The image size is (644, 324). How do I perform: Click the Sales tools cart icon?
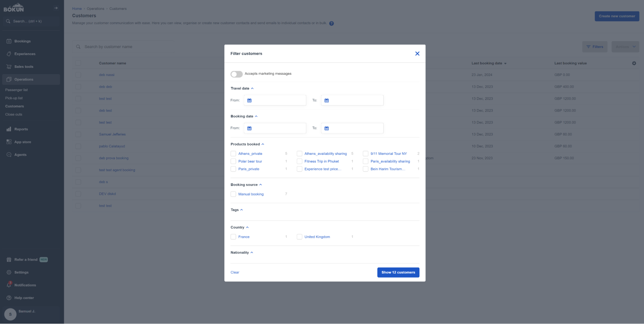coord(8,66)
